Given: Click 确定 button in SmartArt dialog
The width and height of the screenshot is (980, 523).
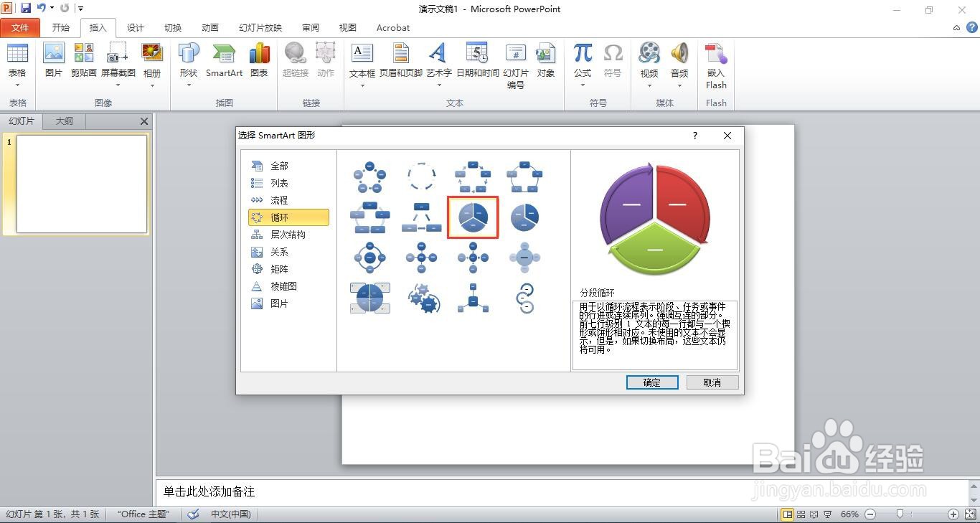Looking at the screenshot, I should (x=652, y=382).
